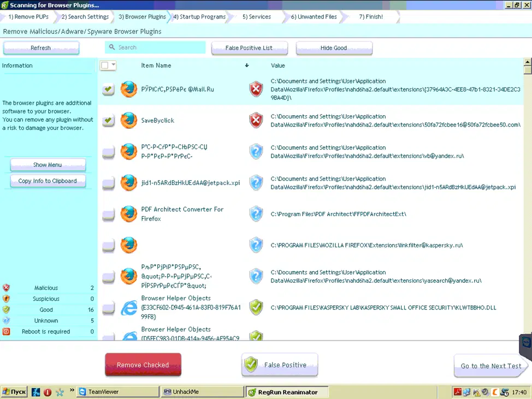Image resolution: width=532 pixels, height=399 pixels.
Task: Uncheck the SaveByclick checkbox
Action: tap(108, 120)
